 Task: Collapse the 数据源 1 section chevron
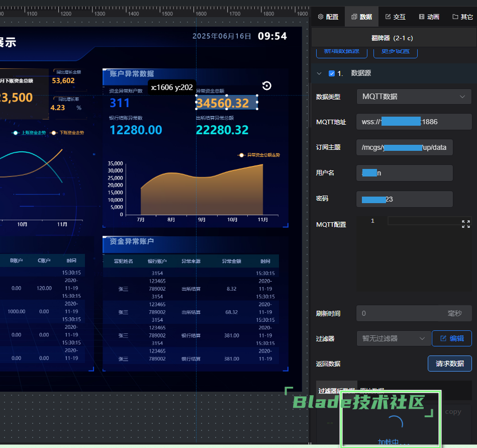(319, 73)
